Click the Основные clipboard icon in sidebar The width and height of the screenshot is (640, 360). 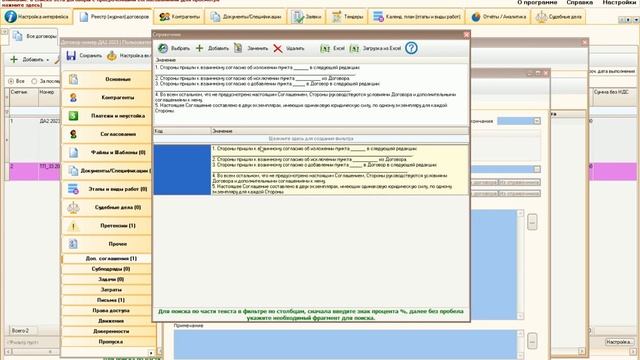click(x=73, y=79)
